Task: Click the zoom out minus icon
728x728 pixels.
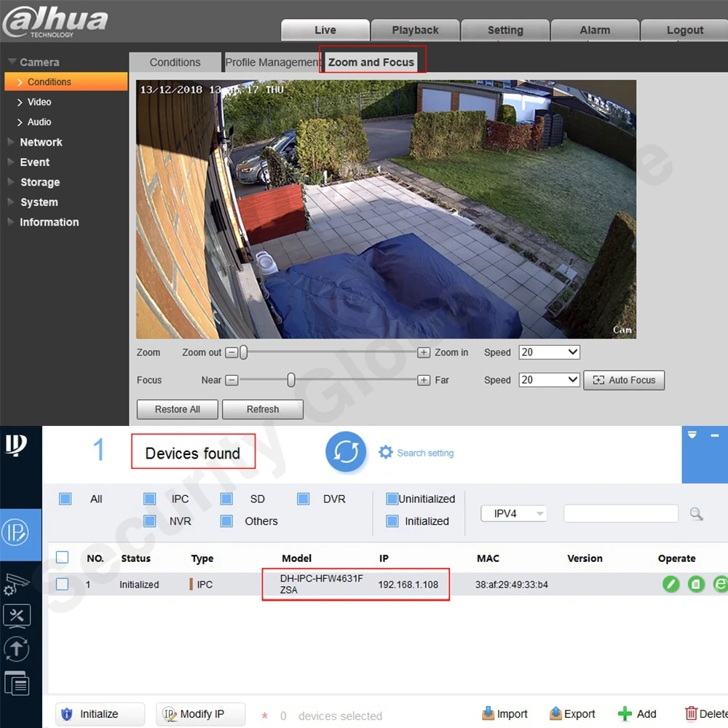Action: click(232, 352)
